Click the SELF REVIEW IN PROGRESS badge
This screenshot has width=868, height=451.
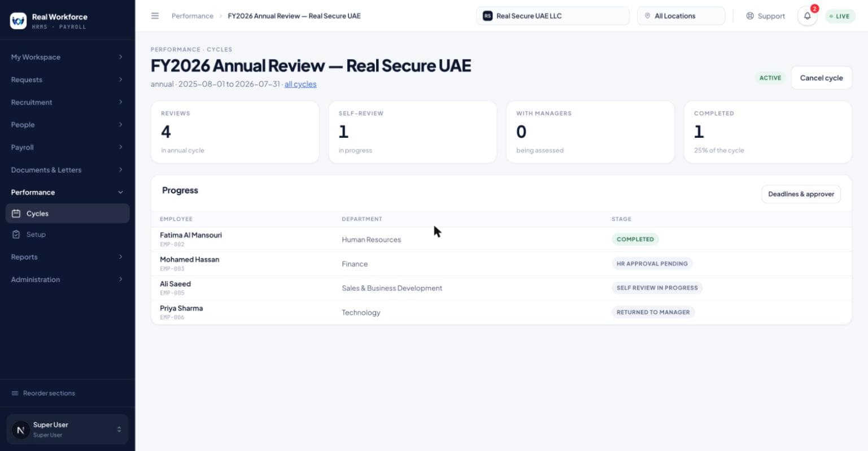(657, 288)
